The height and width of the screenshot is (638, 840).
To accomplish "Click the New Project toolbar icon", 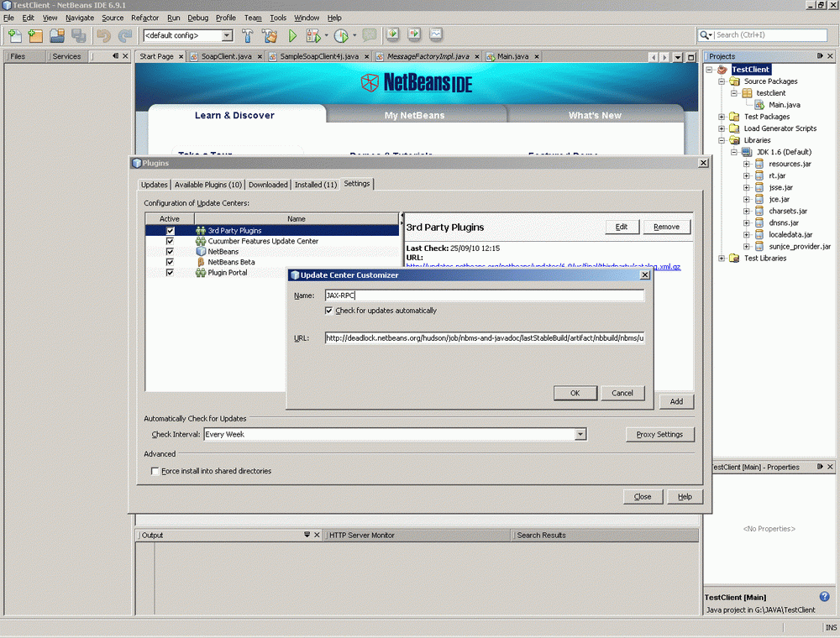I will tap(35, 36).
